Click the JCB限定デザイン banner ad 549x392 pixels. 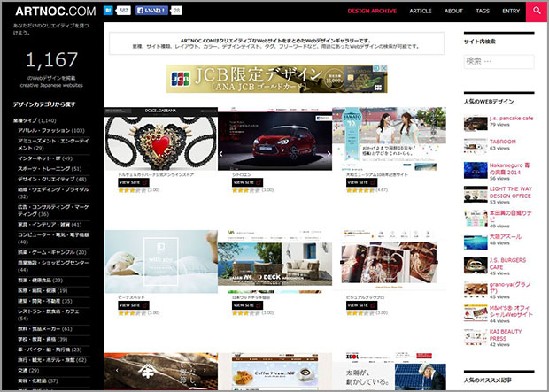click(277, 79)
